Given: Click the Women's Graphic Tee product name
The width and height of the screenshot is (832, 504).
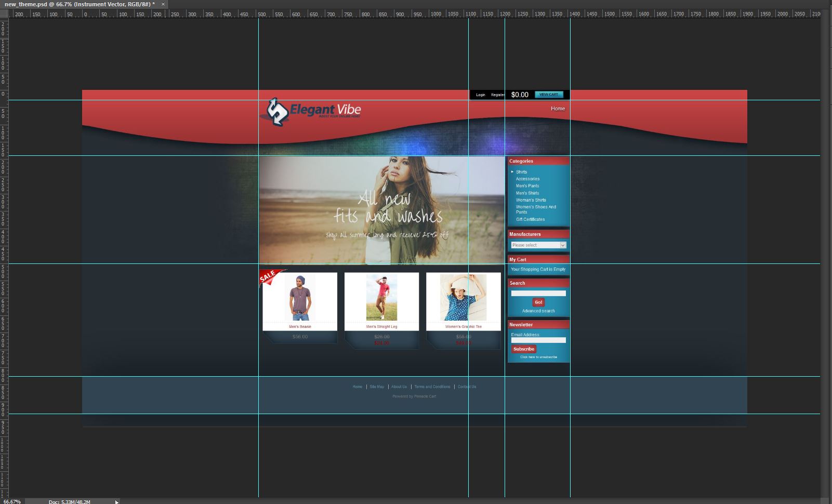Looking at the screenshot, I should tap(464, 327).
